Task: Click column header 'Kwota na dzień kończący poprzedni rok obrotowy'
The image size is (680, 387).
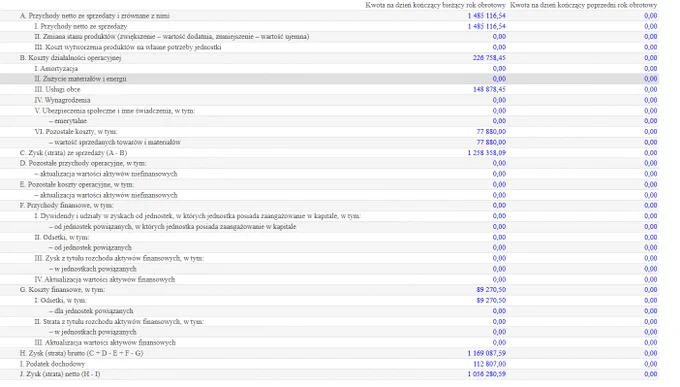Action: [583, 5]
